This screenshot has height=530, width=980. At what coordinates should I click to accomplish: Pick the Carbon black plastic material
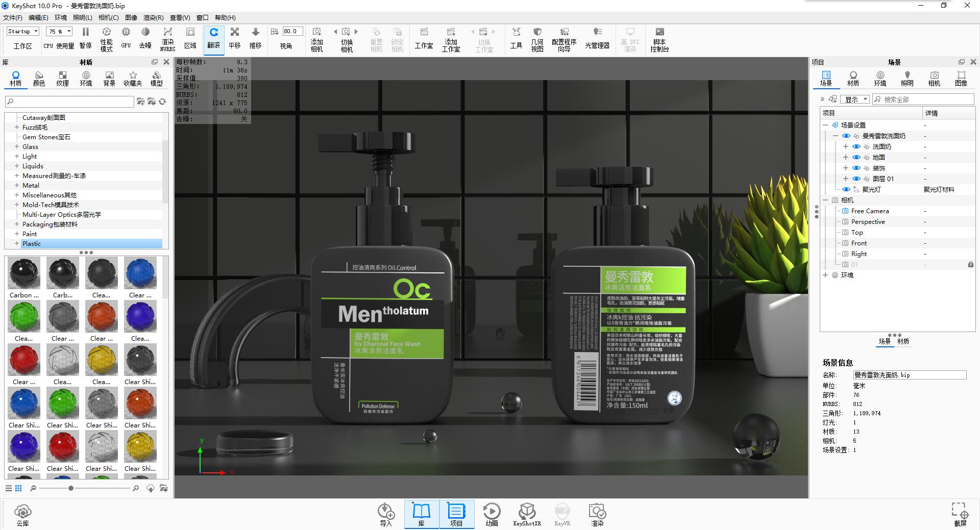click(x=24, y=278)
